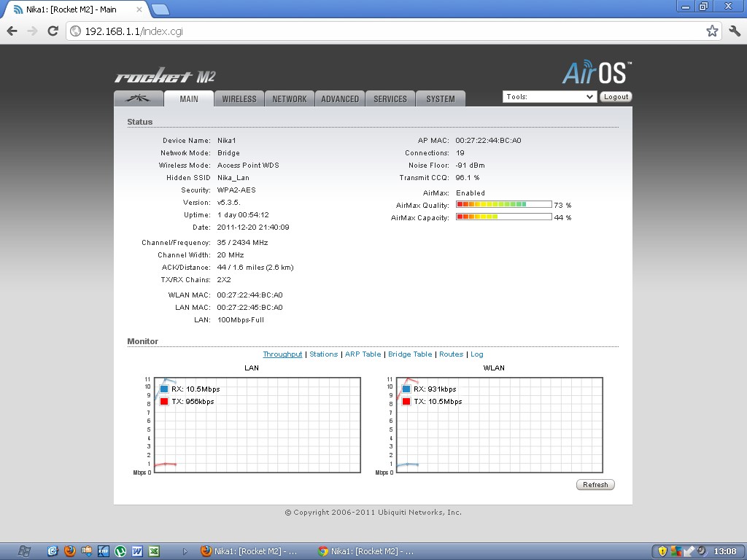Click the safely remove hardware tray icon

point(689,551)
